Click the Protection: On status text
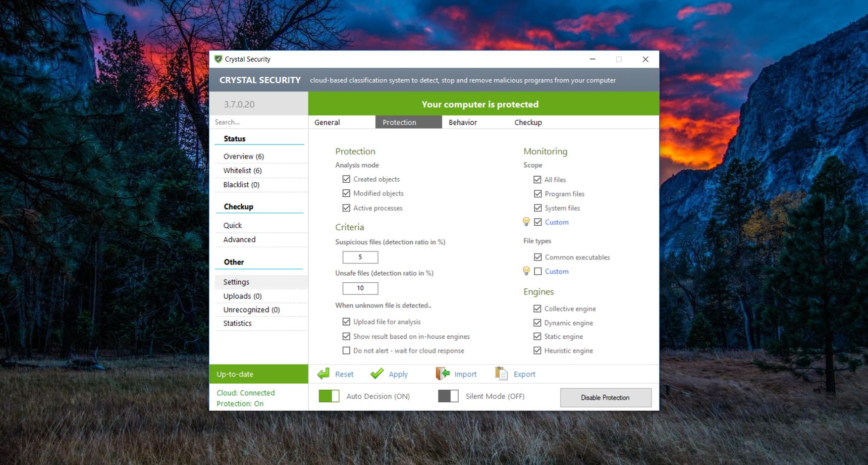The image size is (868, 465). click(240, 403)
